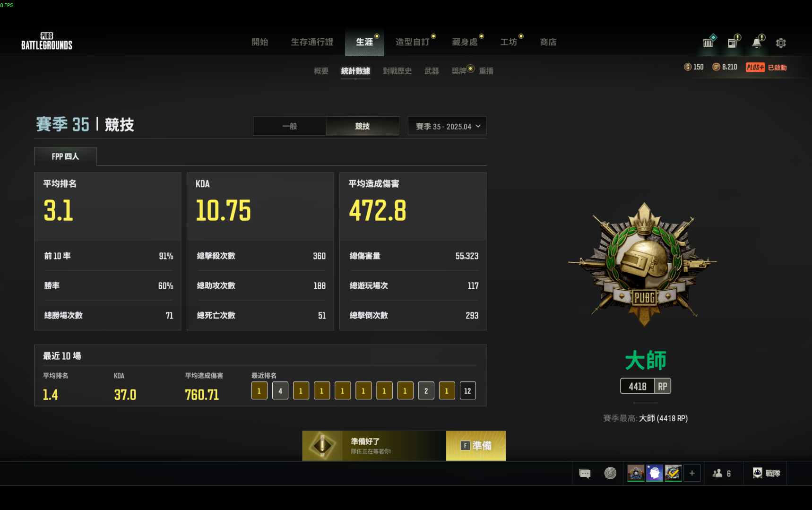Click the PLUS+ membership badge
Viewport: 812px width, 510px height.
tap(755, 67)
